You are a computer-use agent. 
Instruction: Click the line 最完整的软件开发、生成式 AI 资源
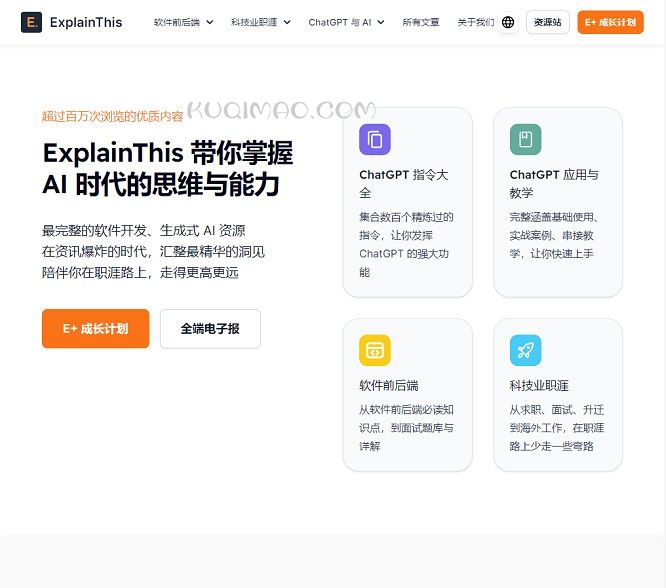(144, 230)
